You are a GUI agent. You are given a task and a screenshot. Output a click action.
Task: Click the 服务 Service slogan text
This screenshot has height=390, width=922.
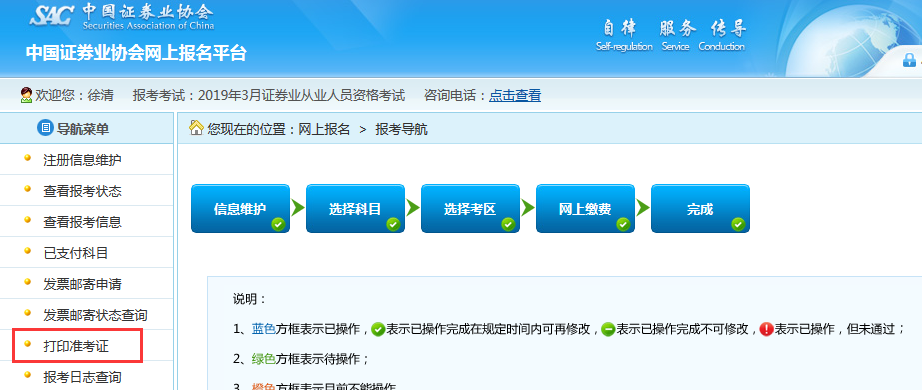pos(676,35)
